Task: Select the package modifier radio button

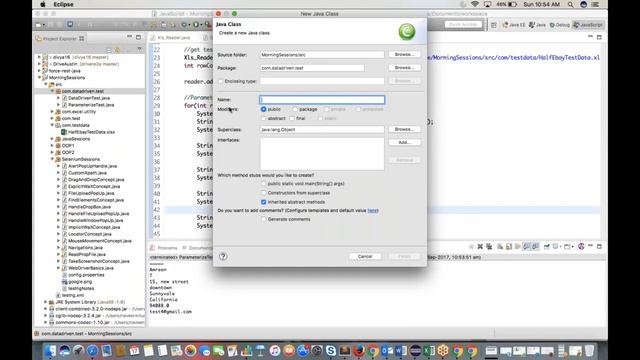Action: tap(295, 109)
